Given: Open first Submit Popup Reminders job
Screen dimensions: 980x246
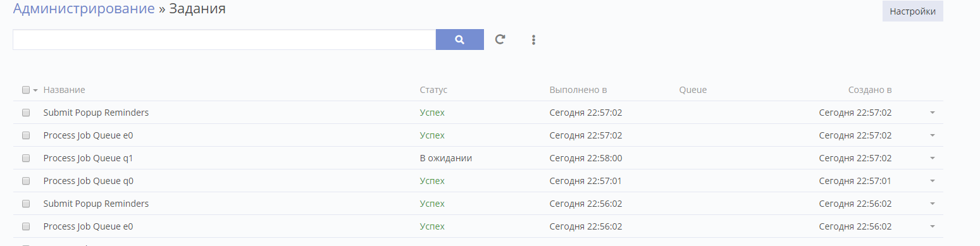Looking at the screenshot, I should pos(96,113).
